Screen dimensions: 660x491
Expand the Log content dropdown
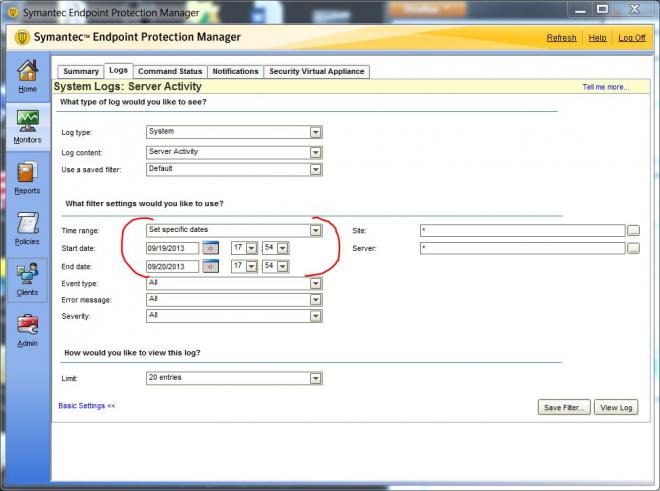(x=315, y=152)
